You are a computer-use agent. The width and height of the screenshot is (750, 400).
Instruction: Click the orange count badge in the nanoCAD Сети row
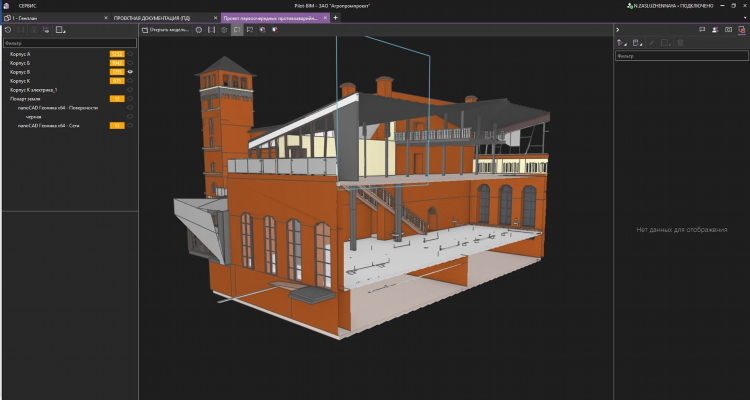pyautogui.click(x=117, y=125)
